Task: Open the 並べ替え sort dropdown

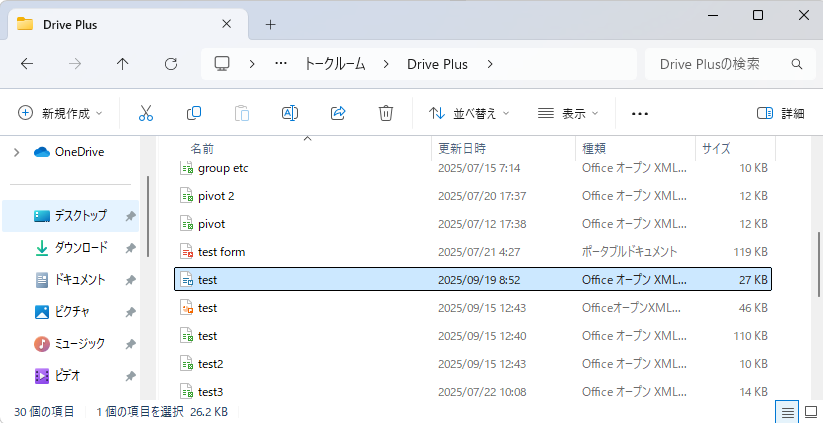Action: [469, 113]
